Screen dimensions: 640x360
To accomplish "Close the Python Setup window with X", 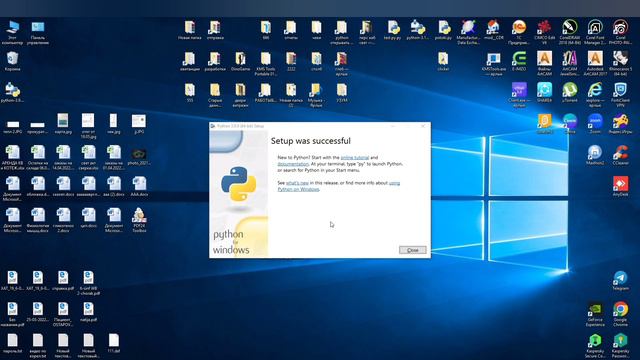I will click(x=423, y=126).
